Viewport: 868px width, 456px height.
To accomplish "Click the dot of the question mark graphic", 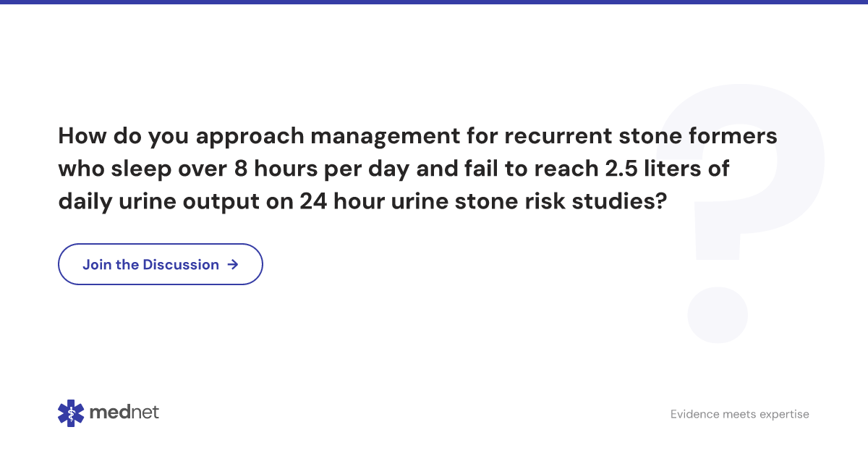I will (716, 313).
